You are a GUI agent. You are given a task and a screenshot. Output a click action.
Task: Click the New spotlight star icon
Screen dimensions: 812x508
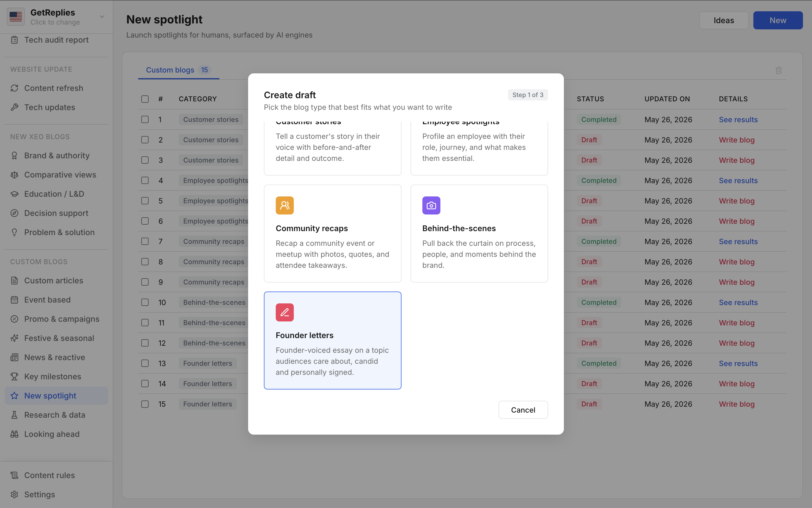[14, 395]
